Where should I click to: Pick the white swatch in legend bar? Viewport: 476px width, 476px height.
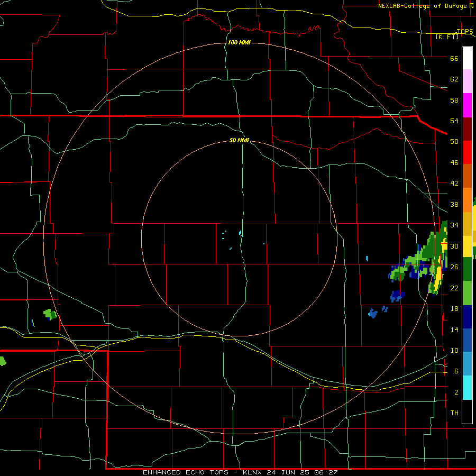[x=467, y=58]
